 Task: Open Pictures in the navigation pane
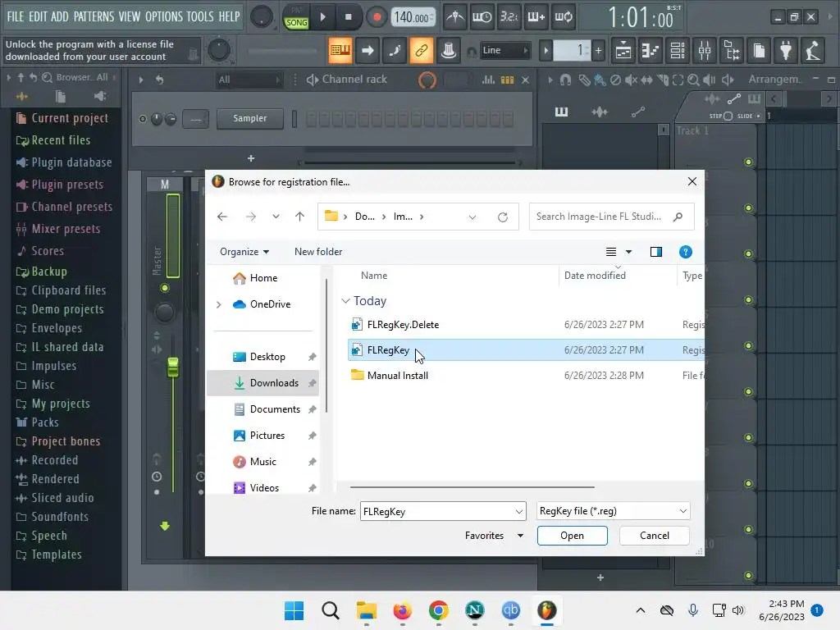coord(267,436)
